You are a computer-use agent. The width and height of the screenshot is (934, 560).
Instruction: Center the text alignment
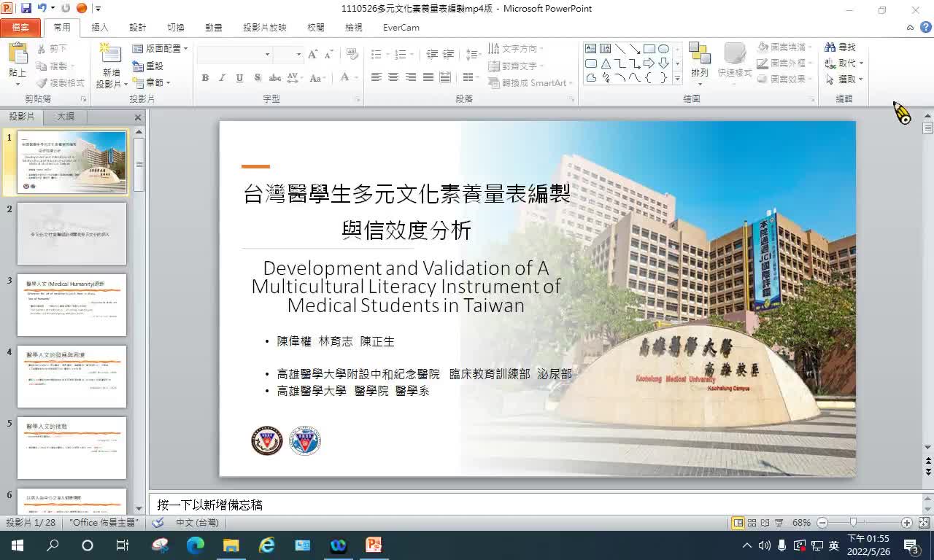(x=393, y=77)
